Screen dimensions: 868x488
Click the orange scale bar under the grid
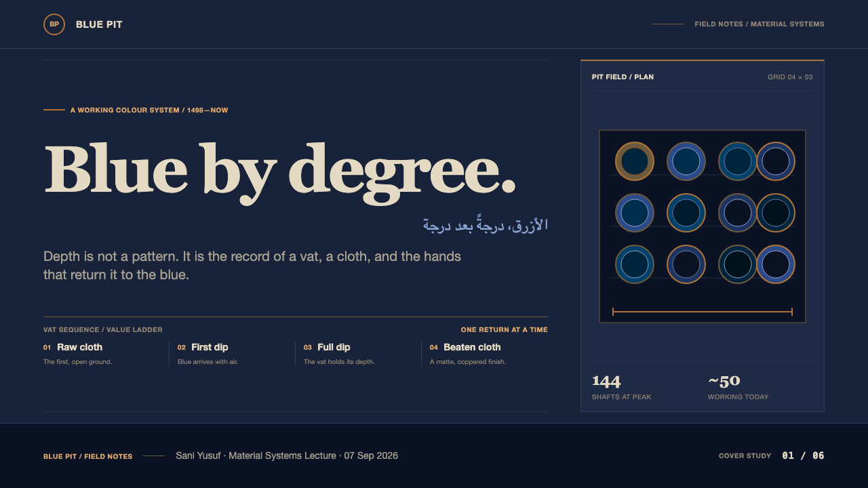tap(703, 312)
